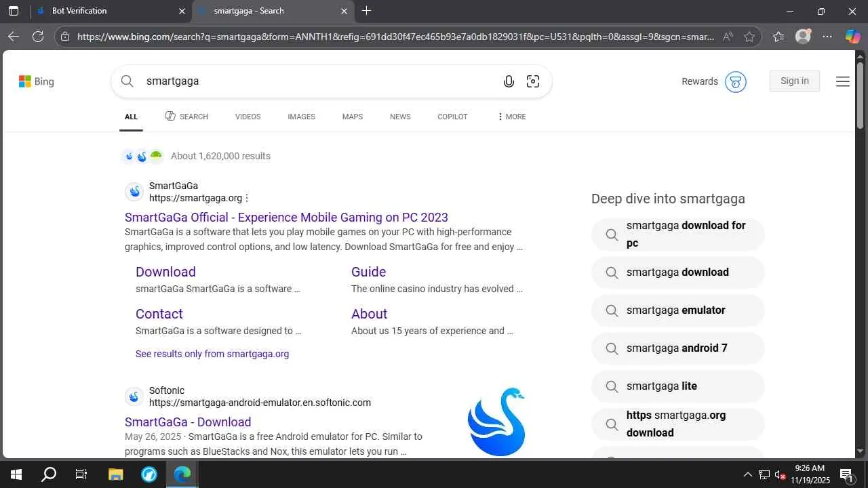This screenshot has height=488, width=868.
Task: Start voice search with the microphone
Action: (x=509, y=81)
